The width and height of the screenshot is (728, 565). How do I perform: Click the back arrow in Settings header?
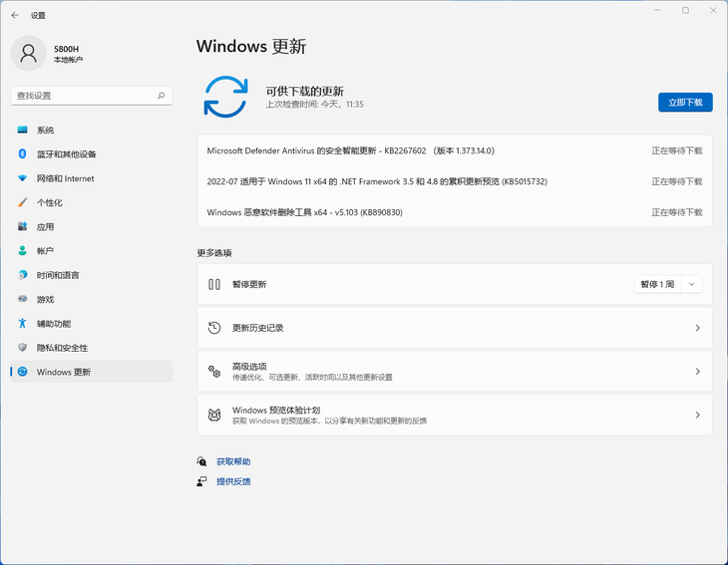[x=15, y=15]
